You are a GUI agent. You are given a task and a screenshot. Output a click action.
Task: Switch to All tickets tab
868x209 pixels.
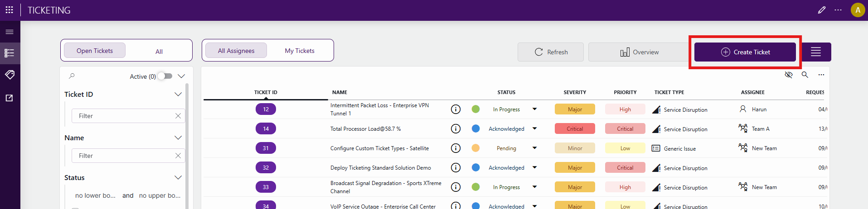(159, 51)
